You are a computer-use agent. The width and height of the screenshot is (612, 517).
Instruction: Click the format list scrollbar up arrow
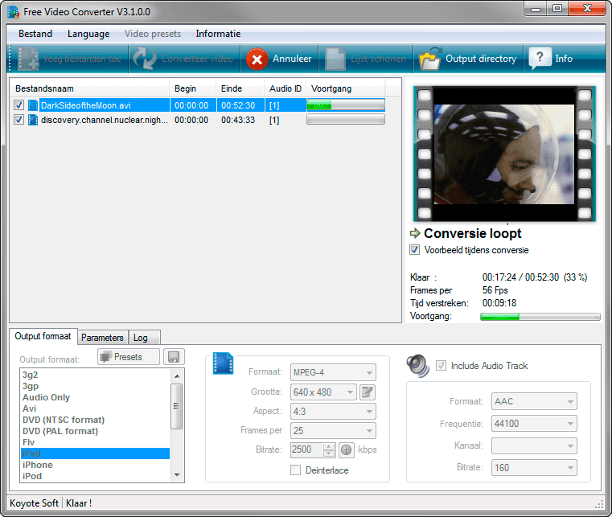177,376
